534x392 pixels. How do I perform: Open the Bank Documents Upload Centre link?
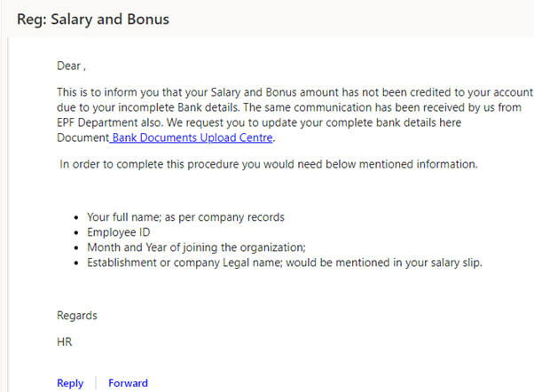[x=192, y=137]
